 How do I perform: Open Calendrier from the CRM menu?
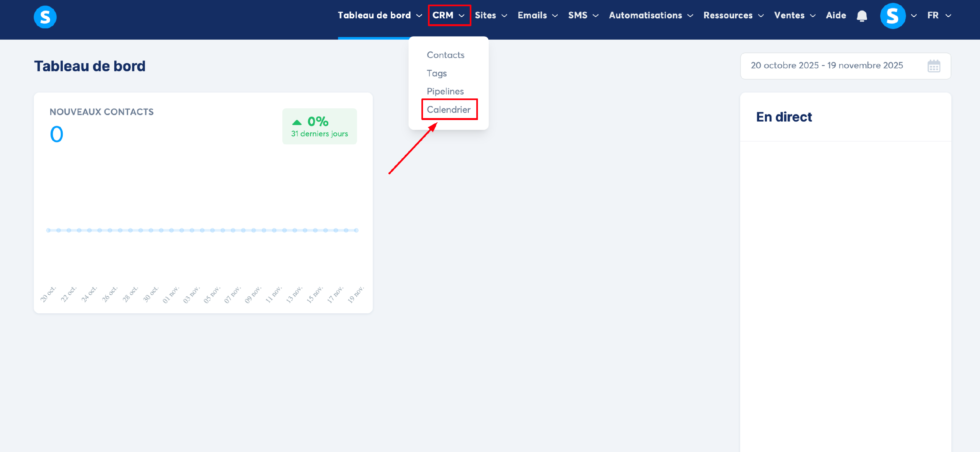coord(449,110)
